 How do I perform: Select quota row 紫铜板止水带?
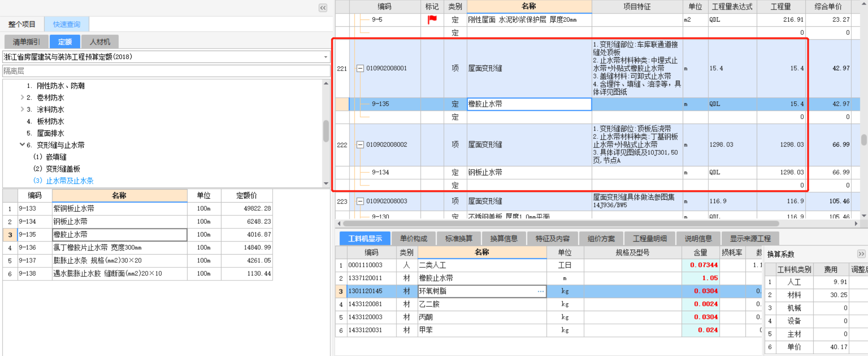(x=137, y=209)
